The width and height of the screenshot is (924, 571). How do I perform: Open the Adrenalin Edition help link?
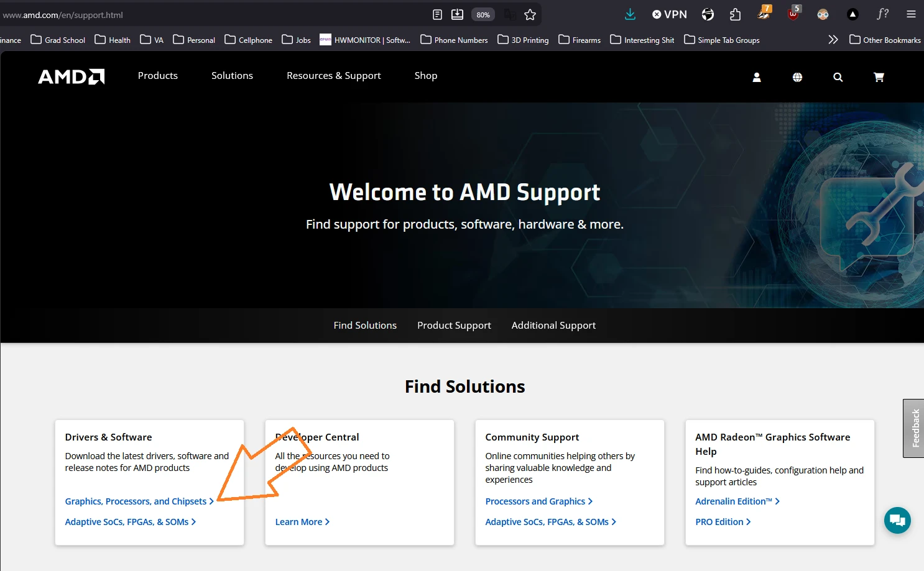[737, 501]
